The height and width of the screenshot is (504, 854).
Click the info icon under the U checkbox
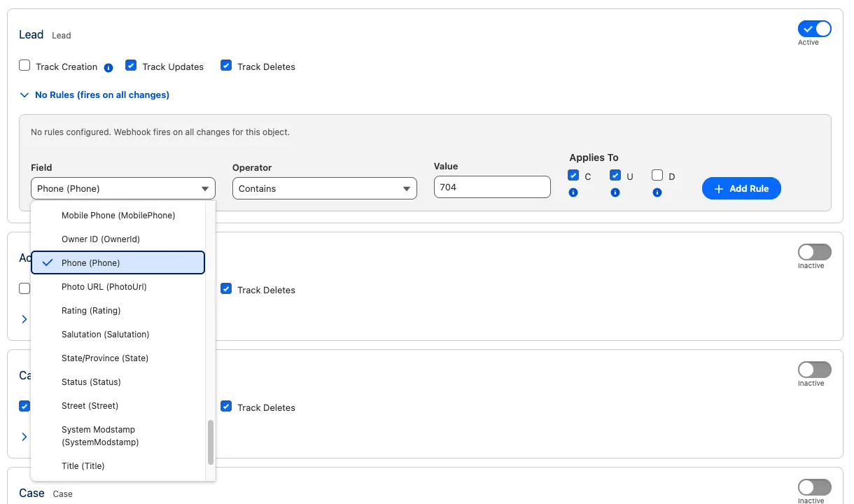point(615,192)
